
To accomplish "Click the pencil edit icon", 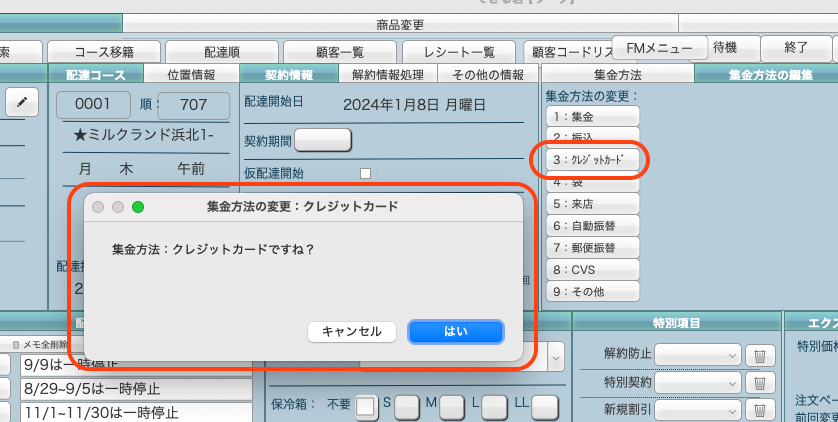I will (22, 102).
